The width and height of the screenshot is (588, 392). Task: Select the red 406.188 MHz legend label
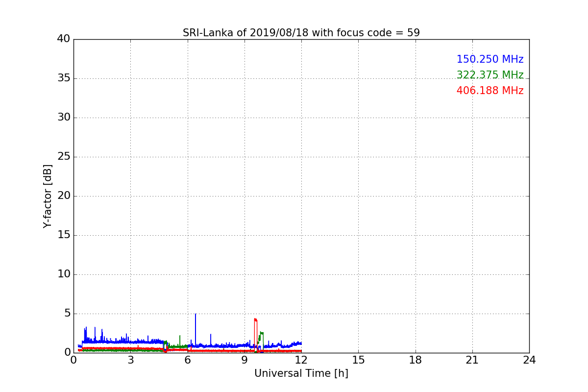click(x=490, y=91)
